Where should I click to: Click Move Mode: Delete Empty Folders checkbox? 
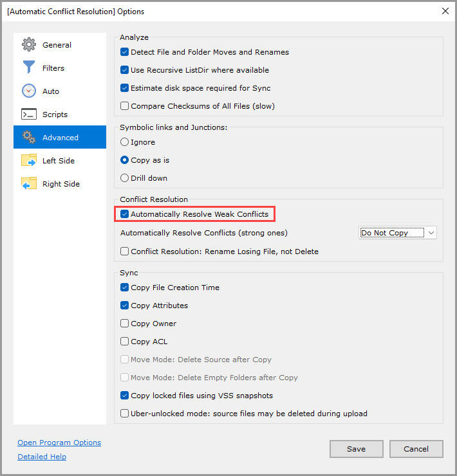(x=124, y=377)
